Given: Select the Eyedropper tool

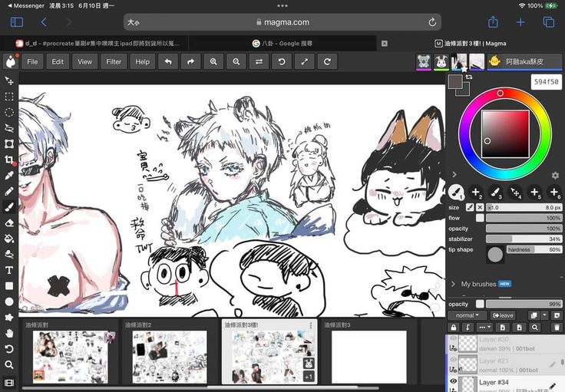Looking at the screenshot, I should [x=9, y=176].
